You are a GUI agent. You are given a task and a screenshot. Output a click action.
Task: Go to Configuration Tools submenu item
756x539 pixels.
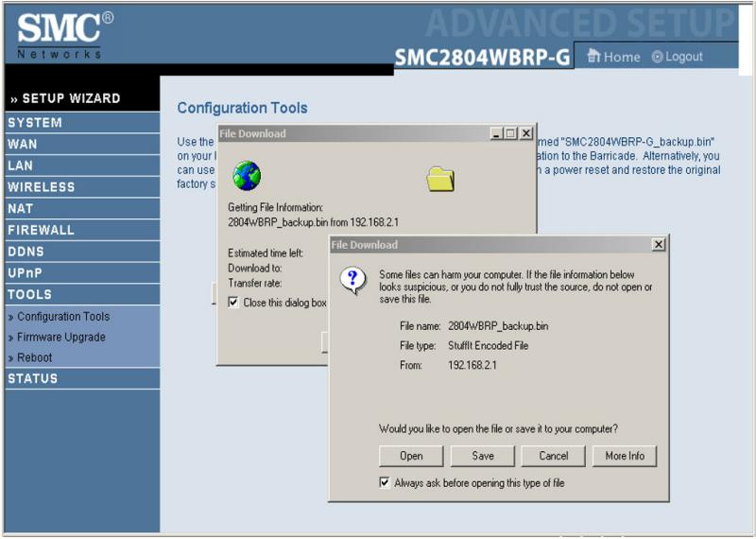(x=63, y=317)
